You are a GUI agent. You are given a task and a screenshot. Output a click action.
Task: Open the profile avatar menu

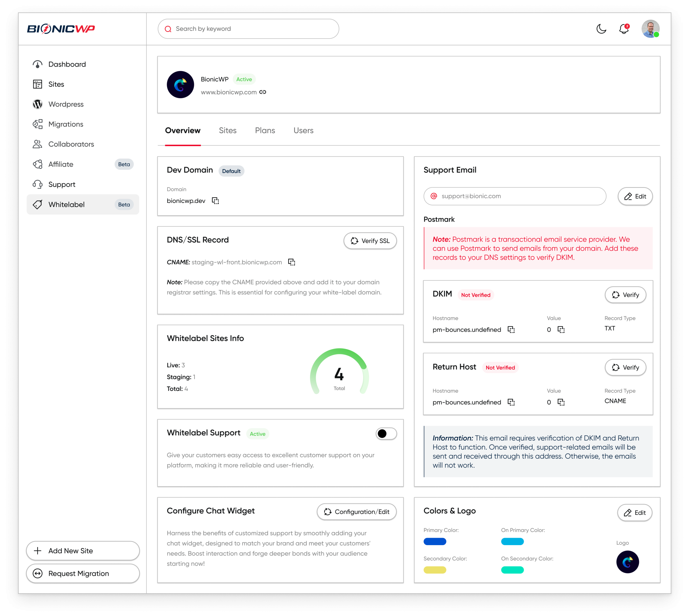coord(650,30)
